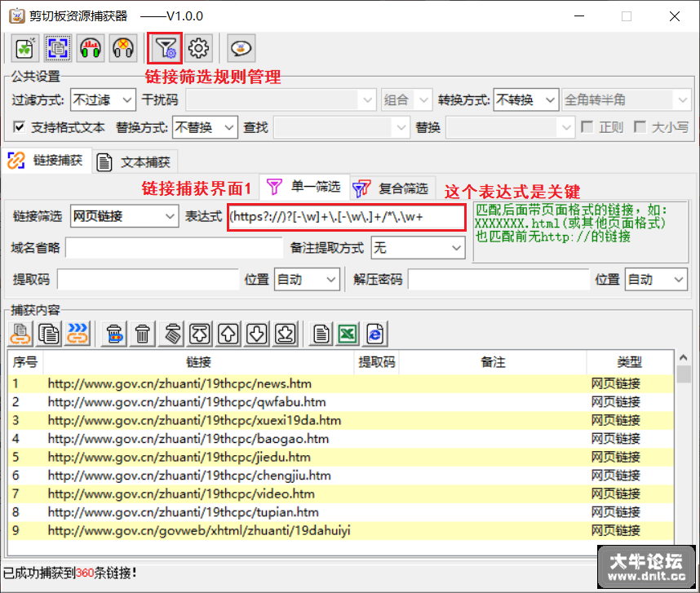This screenshot has height=593, width=700.
Task: Select row with jiedu.htm link
Action: point(341,457)
